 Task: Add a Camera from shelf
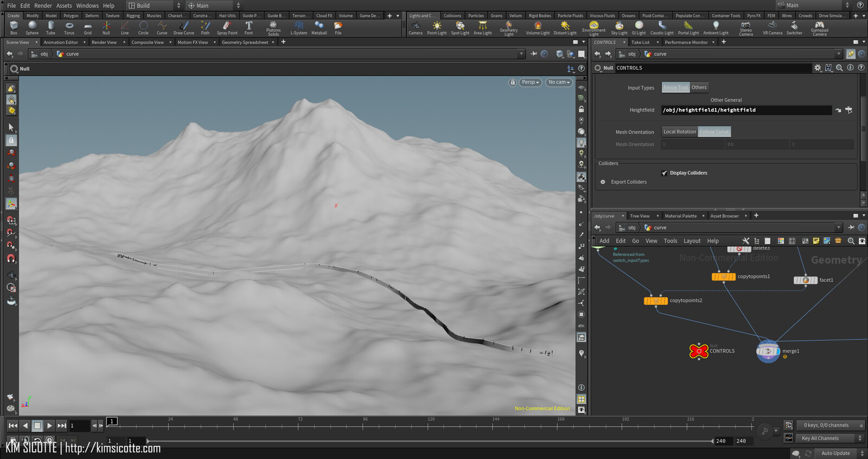click(416, 28)
